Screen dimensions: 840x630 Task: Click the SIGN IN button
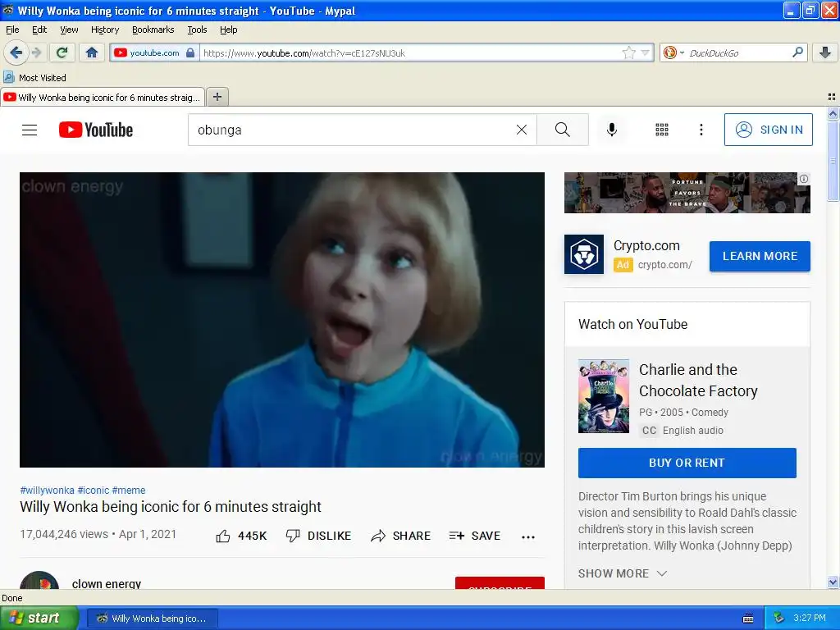coord(768,130)
